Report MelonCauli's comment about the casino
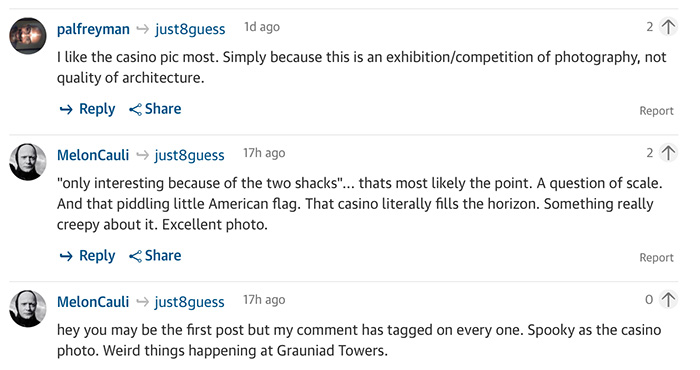Viewport: 700px width, 370px height. pyautogui.click(x=656, y=258)
